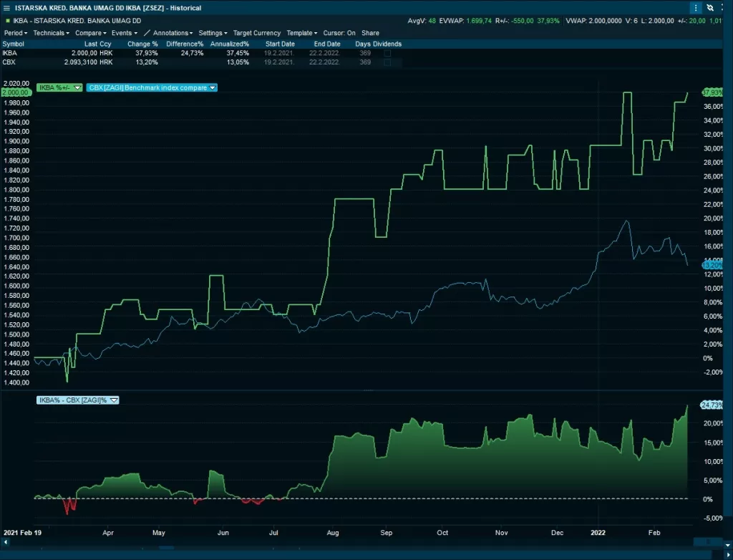Click the Share button
The image size is (733, 560).
point(370,33)
